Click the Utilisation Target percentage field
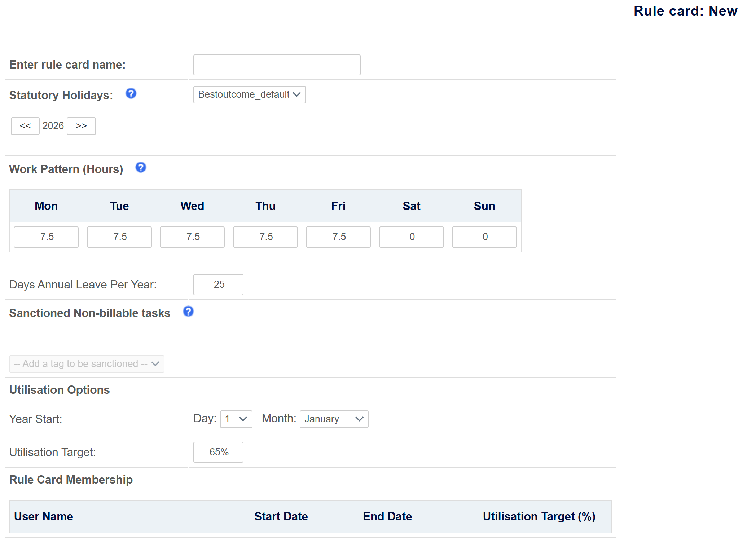 pyautogui.click(x=218, y=452)
